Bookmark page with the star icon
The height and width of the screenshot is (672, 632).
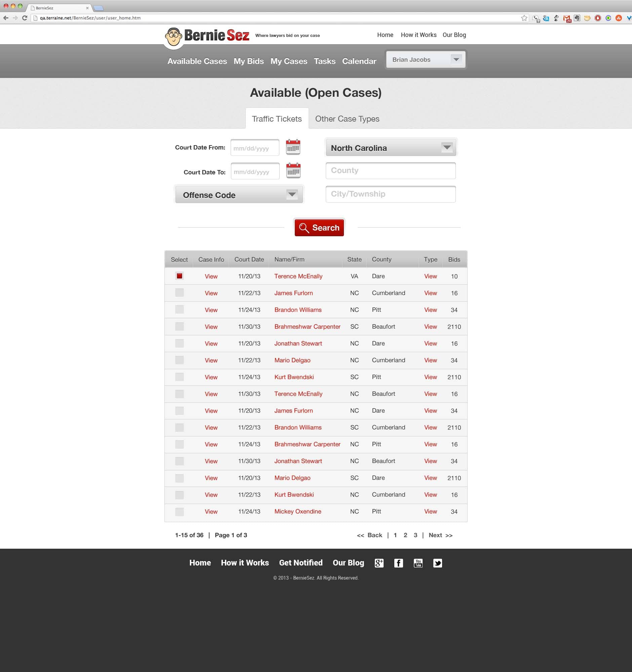[x=524, y=18]
